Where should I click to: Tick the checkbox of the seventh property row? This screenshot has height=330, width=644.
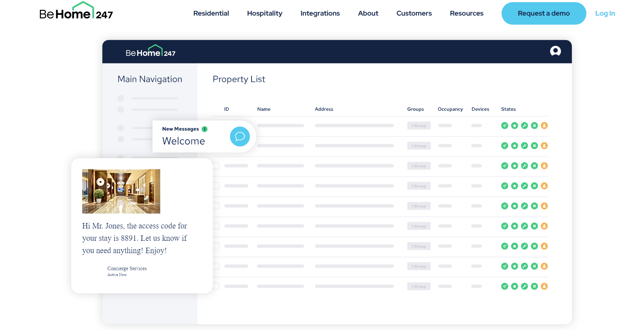pyautogui.click(x=216, y=246)
